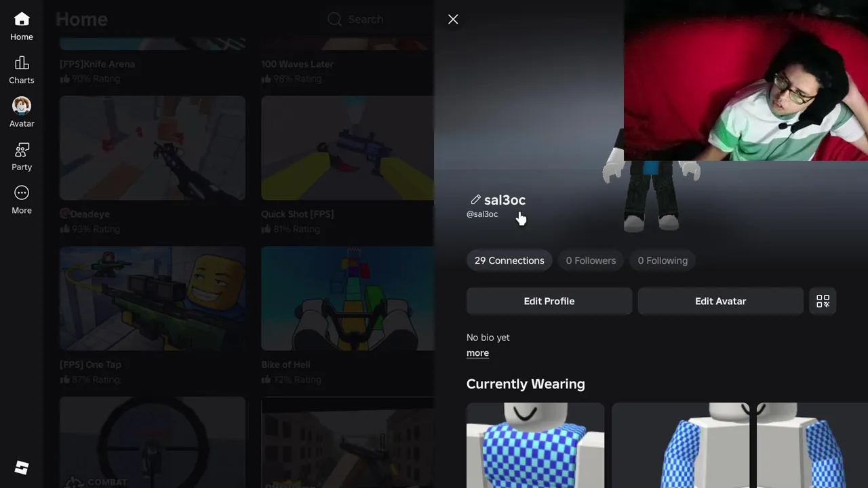Click the Bike of Hell title
This screenshot has width=868, height=488.
tap(285, 365)
